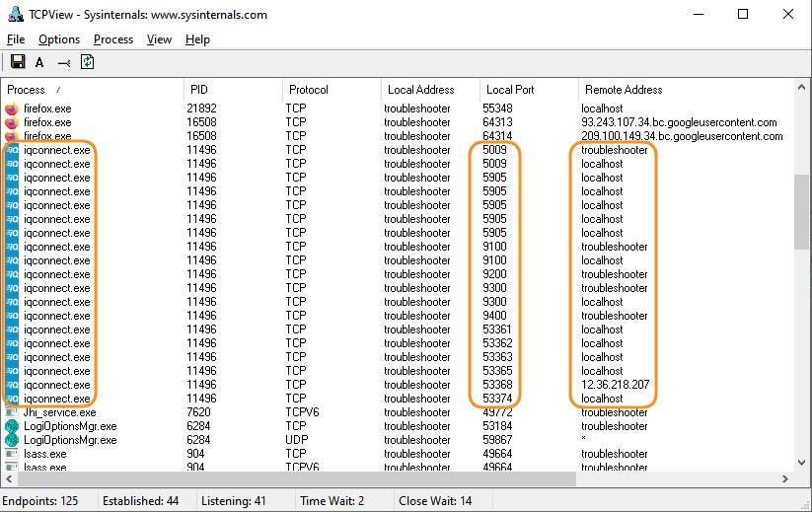Image resolution: width=812 pixels, height=512 pixels.
Task: Open the Process menu
Action: coord(112,39)
